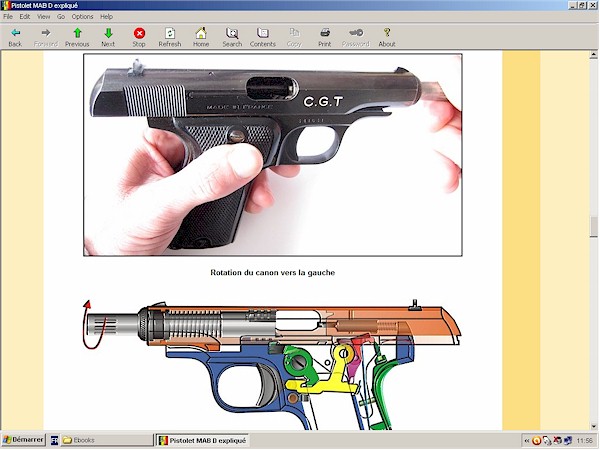Open the Options menu
The width and height of the screenshot is (600, 450).
[x=82, y=16]
